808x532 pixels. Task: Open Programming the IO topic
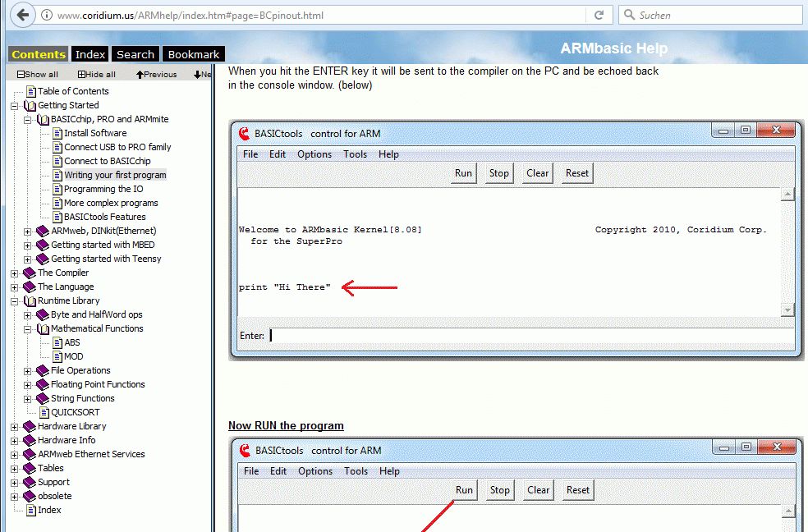point(103,189)
